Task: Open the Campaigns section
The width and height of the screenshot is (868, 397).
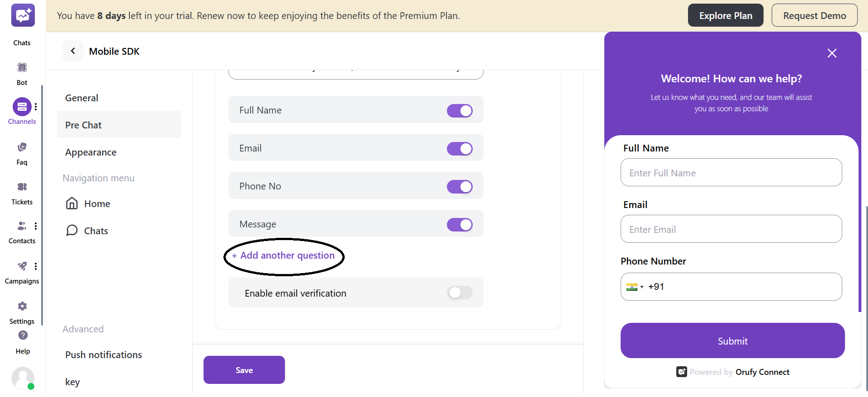Action: pyautogui.click(x=21, y=270)
